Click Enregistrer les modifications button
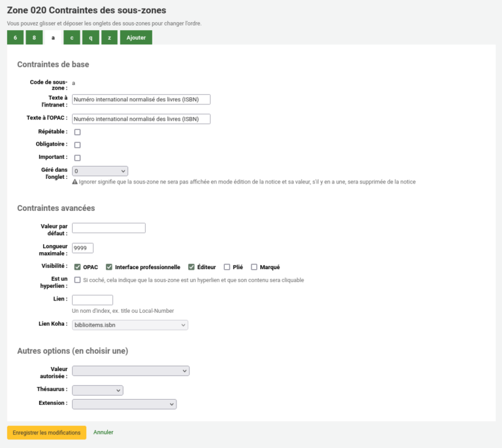Screen dimensions: 502x448 [47, 432]
